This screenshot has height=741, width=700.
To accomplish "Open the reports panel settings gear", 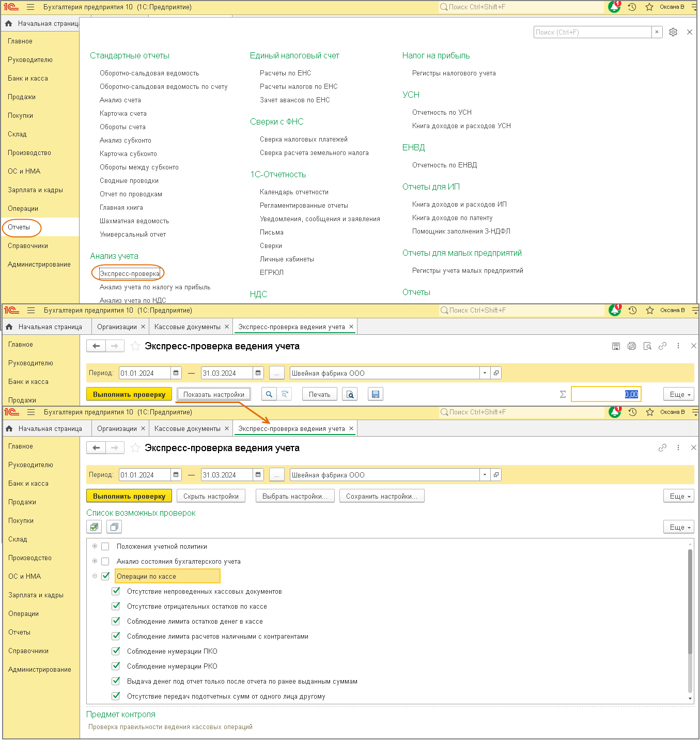I will 673,32.
